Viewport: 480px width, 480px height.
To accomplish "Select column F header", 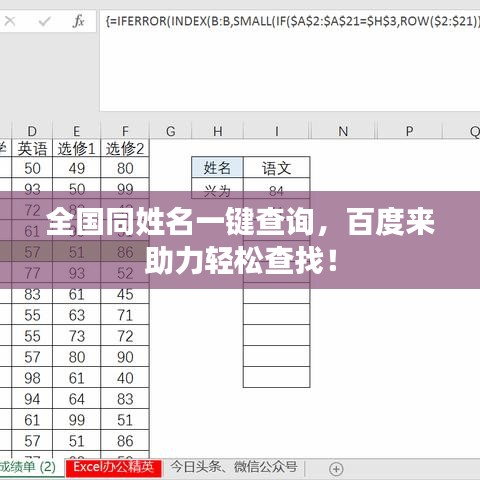I will tap(125, 131).
